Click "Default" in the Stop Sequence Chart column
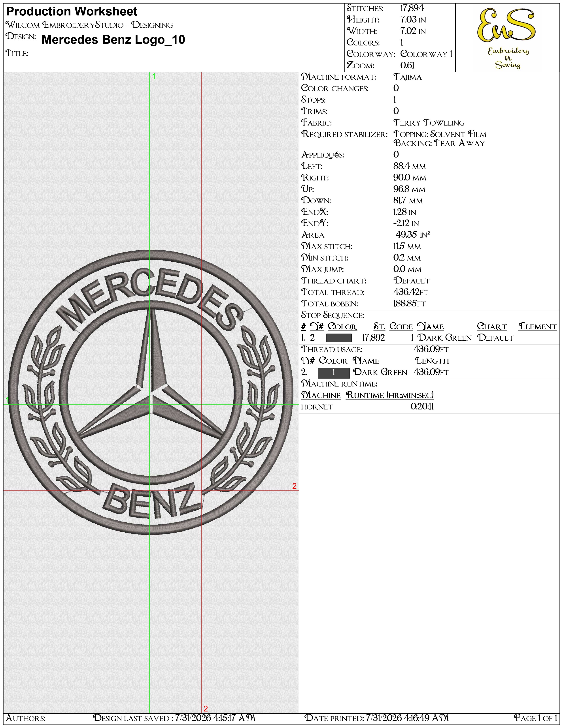Image resolution: width=563 pixels, height=728 pixels. (x=495, y=338)
